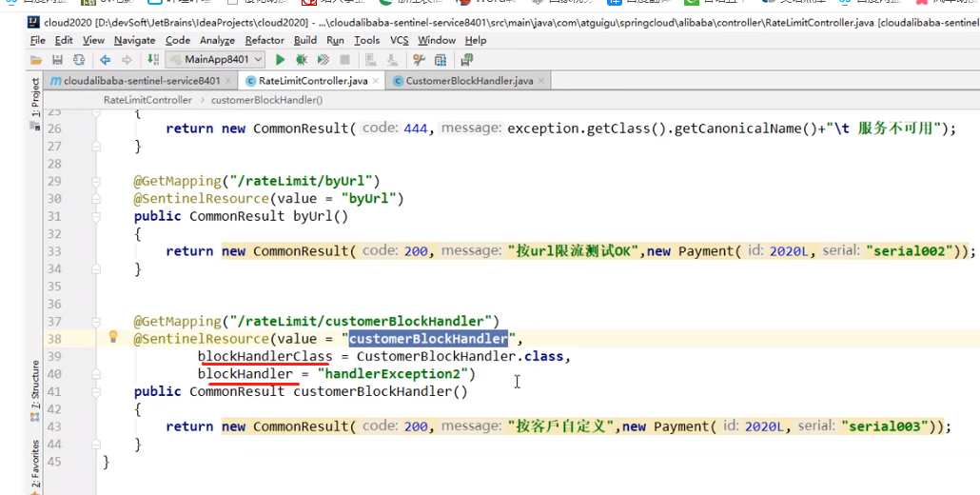
Task: Click the Build Project green down-arrow icon
Action: pos(152,60)
